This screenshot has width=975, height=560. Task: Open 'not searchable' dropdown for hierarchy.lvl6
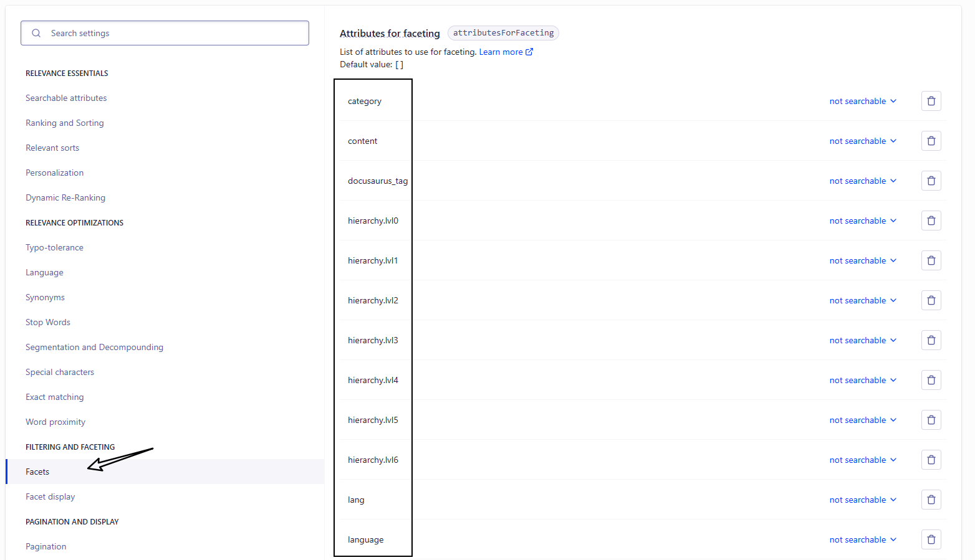click(863, 460)
